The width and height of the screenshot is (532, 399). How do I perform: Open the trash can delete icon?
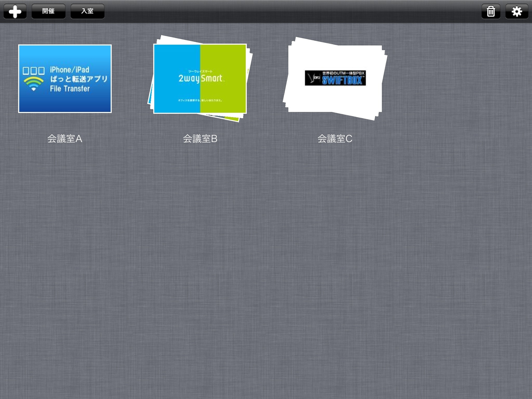pyautogui.click(x=491, y=11)
